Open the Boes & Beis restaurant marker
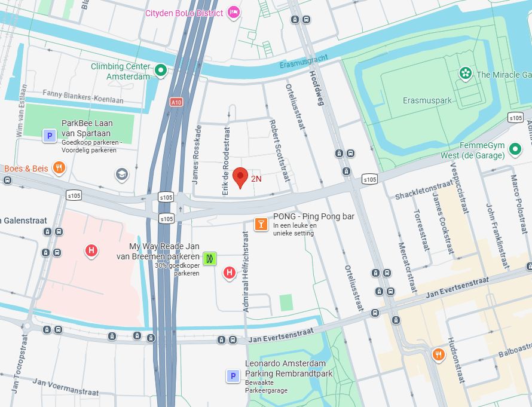This screenshot has height=407, width=532. click(x=59, y=168)
